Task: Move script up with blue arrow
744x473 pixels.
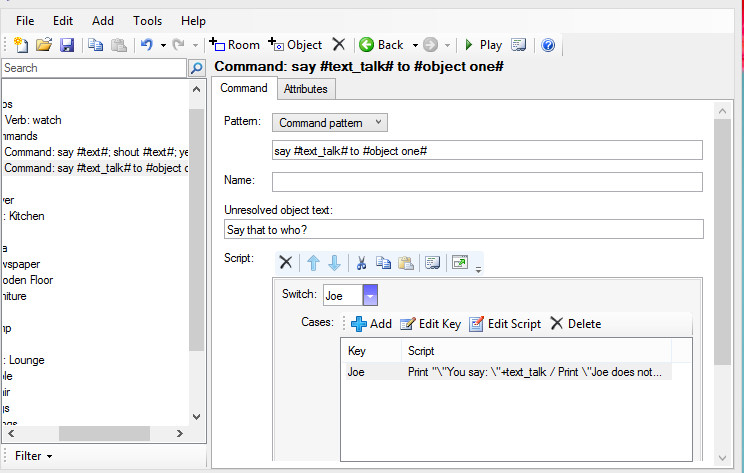Action: [313, 263]
